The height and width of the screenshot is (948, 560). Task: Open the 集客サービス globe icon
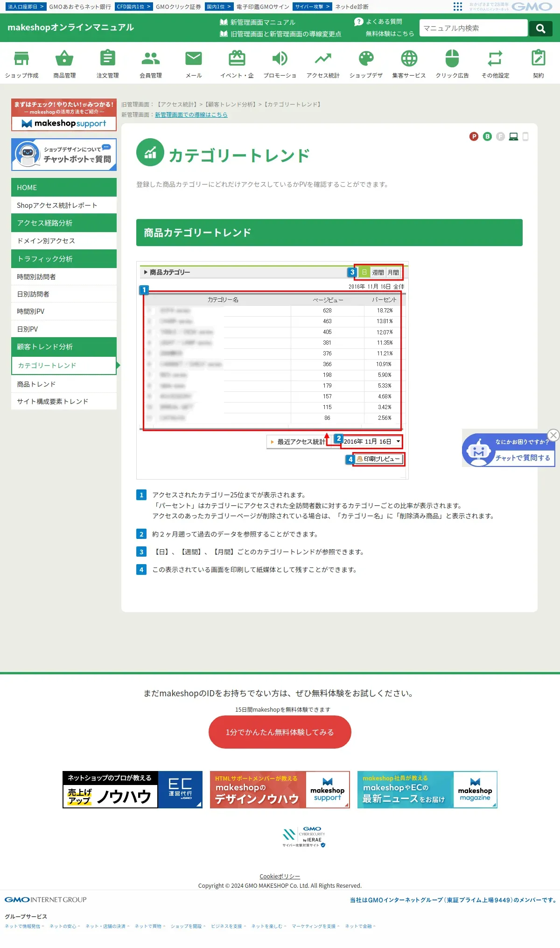tap(409, 58)
